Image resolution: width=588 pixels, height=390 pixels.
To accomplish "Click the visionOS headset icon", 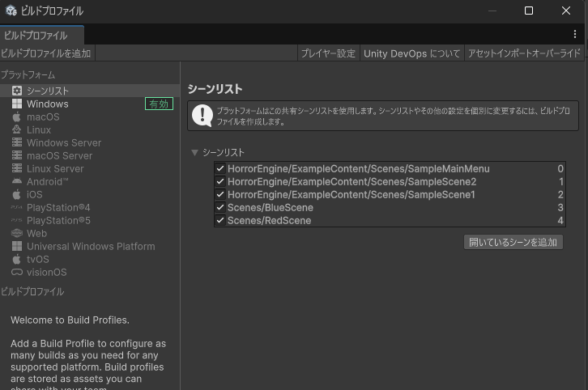I will point(17,272).
